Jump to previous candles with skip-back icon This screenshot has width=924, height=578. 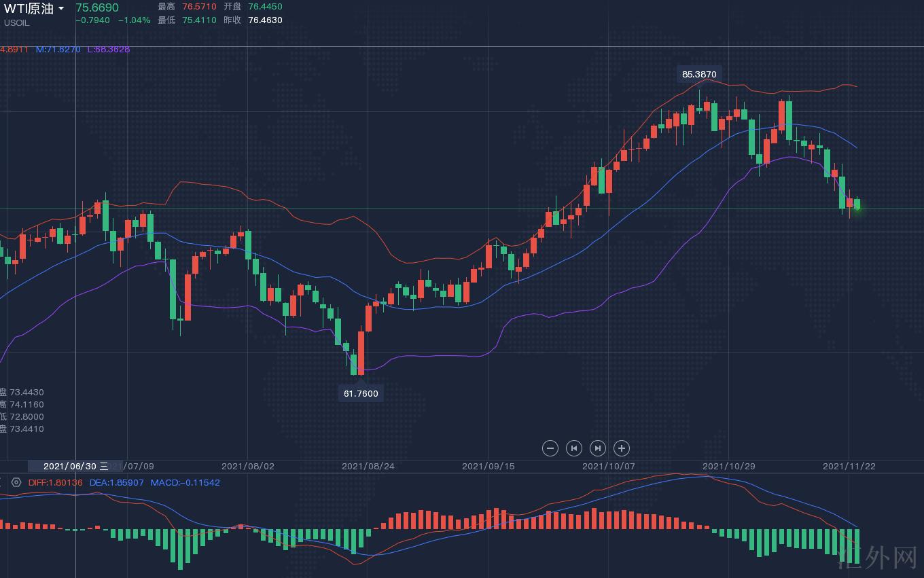574,448
